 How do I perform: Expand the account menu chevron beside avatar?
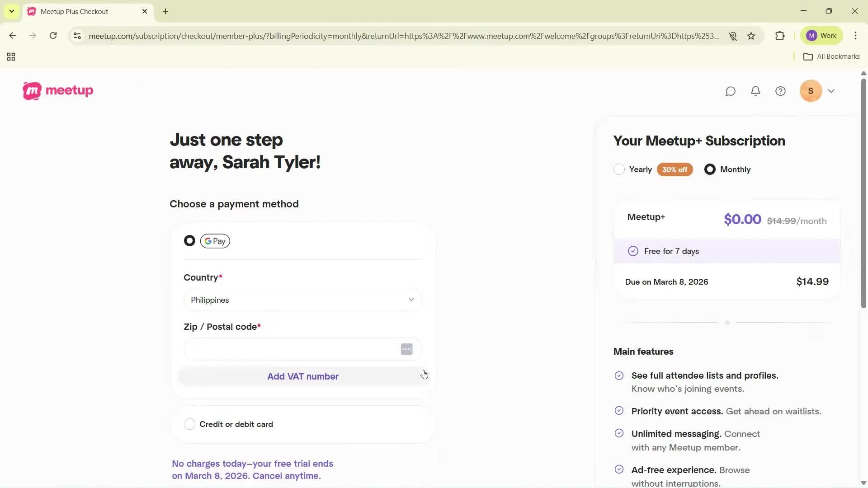tap(832, 91)
